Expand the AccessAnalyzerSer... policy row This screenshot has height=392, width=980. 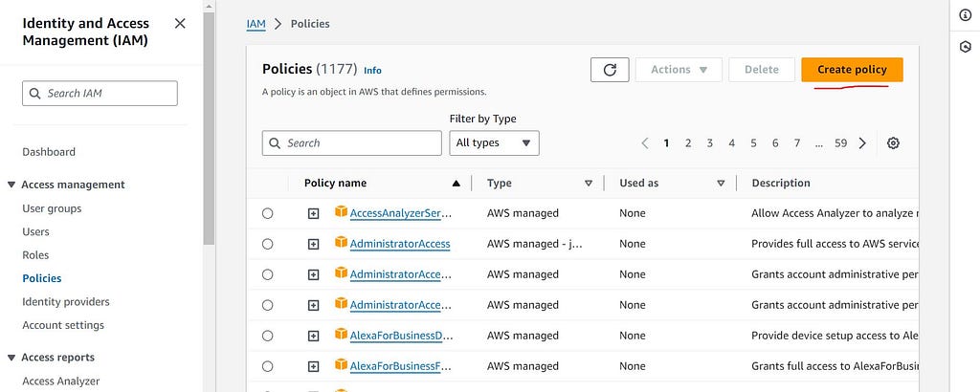coord(313,213)
